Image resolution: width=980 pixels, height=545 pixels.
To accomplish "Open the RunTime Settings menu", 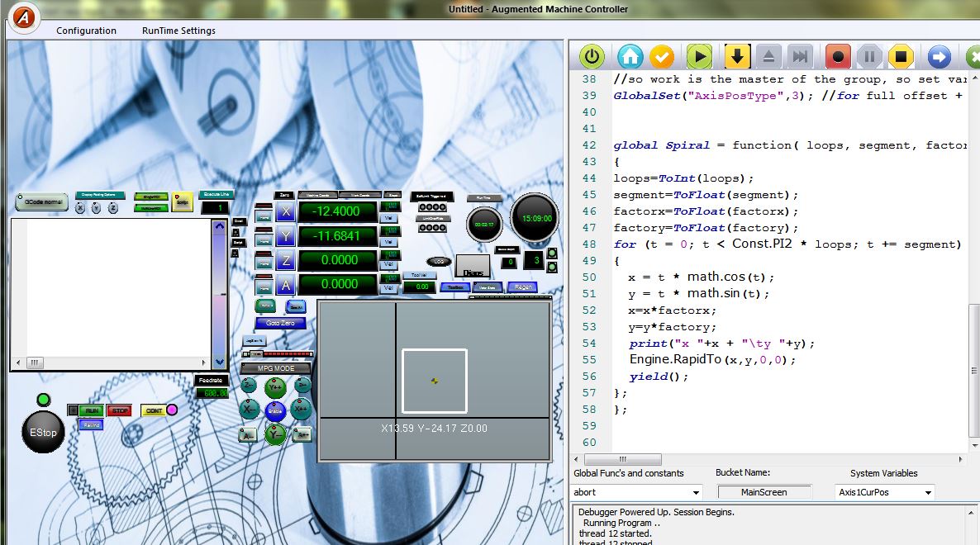I will pos(178,31).
